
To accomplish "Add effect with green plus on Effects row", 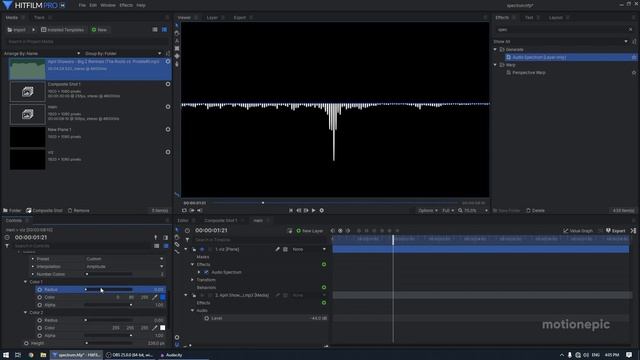I will [324, 264].
